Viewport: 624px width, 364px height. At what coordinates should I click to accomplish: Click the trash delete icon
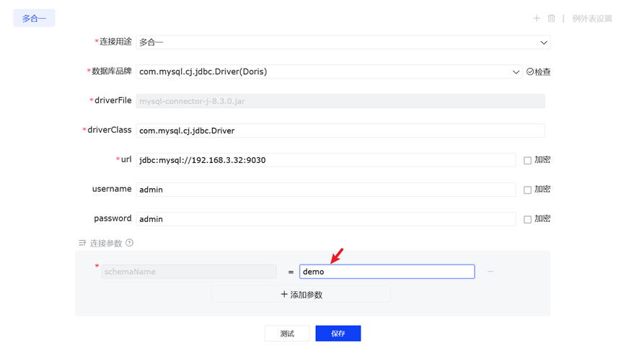(x=551, y=18)
